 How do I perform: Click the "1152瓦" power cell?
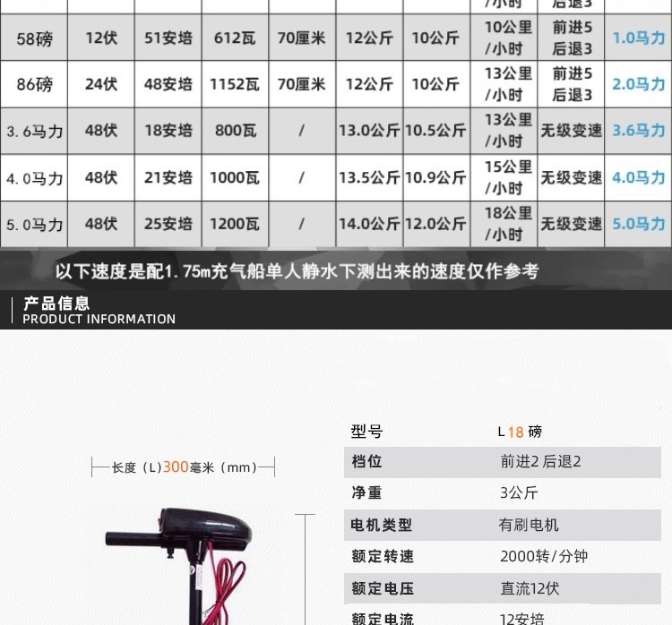(x=235, y=84)
